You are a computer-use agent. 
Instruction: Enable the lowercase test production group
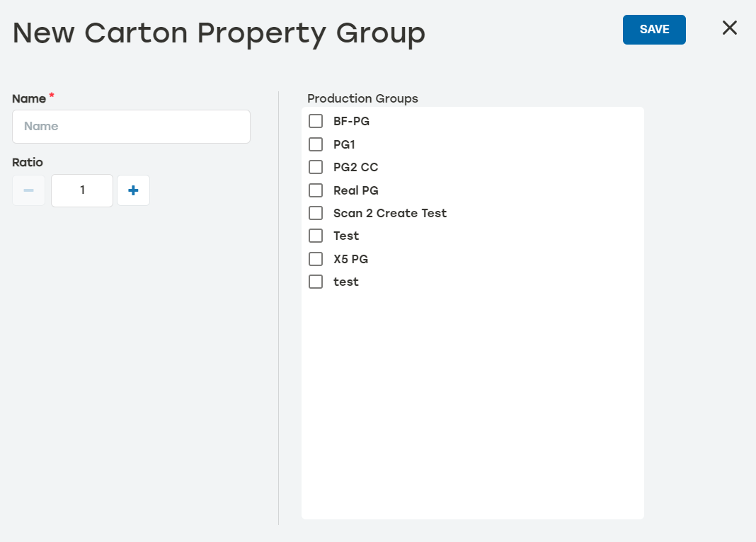pos(315,281)
